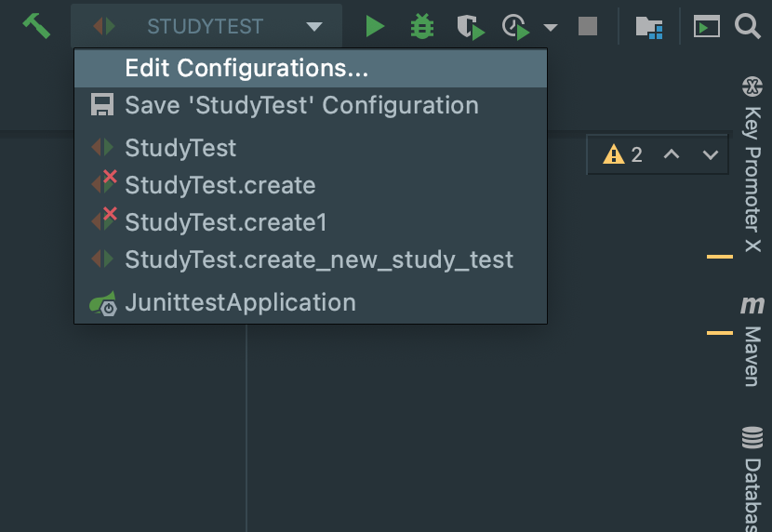Image resolution: width=772 pixels, height=532 pixels.
Task: Open Project Structure folder icon
Action: (647, 27)
